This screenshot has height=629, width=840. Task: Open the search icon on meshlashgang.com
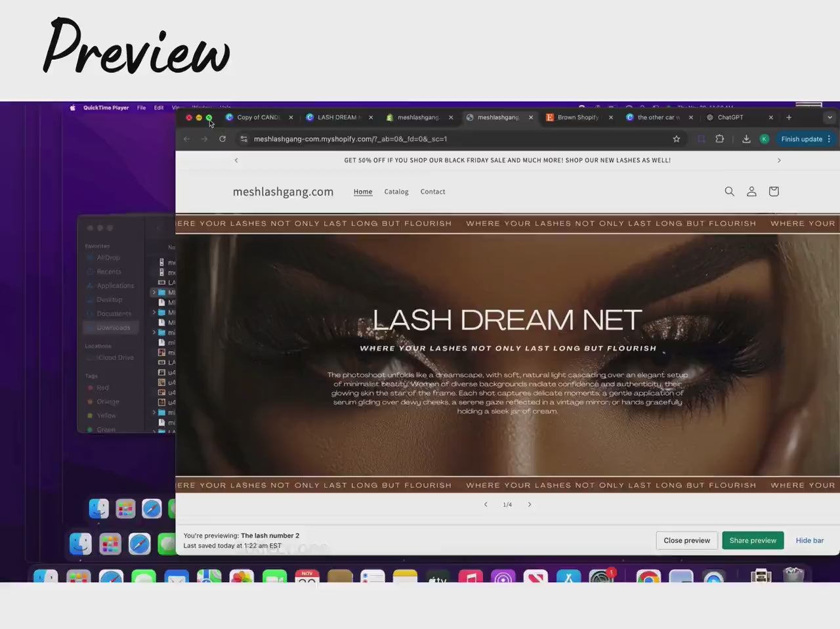coord(729,191)
